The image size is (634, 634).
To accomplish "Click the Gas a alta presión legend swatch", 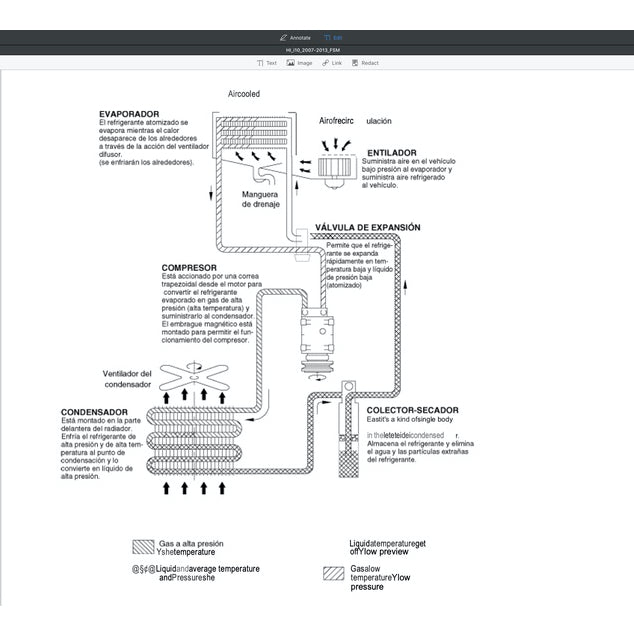I will (x=143, y=546).
